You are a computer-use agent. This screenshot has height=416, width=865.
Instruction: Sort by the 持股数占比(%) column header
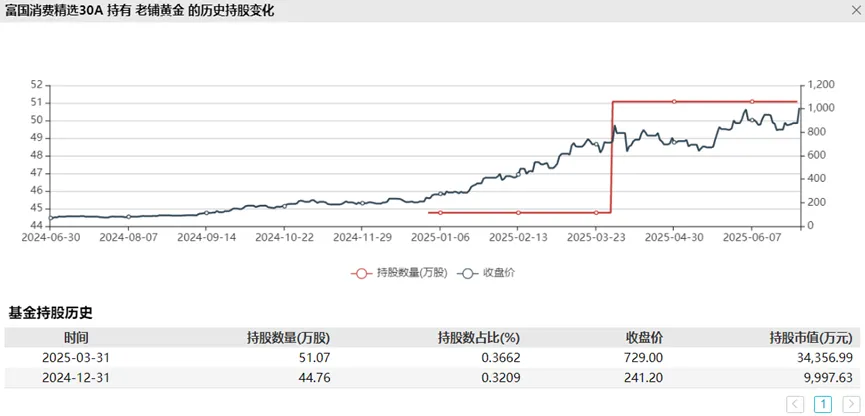pos(478,337)
